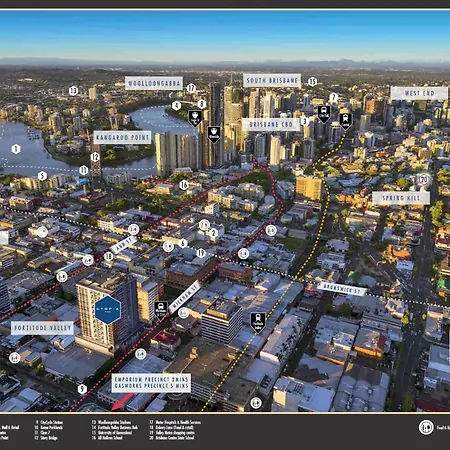Click hexagon marker 2
Screen dimensions: 450x450
coord(213,233)
